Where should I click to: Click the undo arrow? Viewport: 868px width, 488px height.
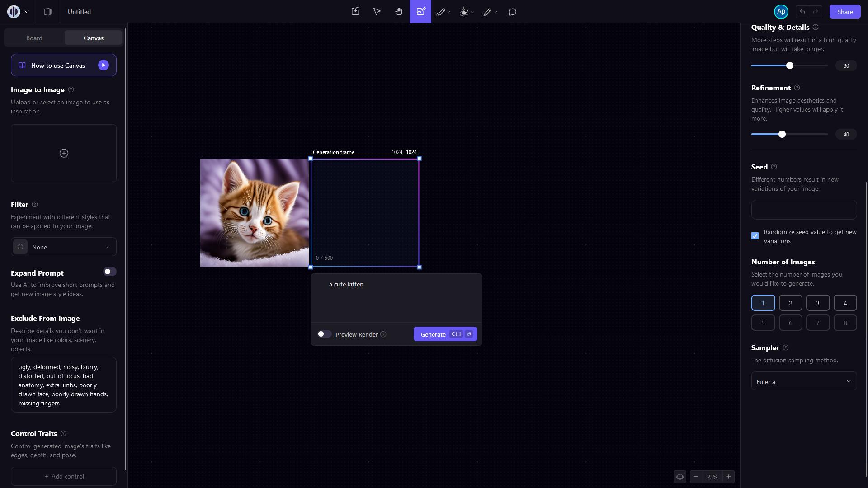click(x=802, y=12)
